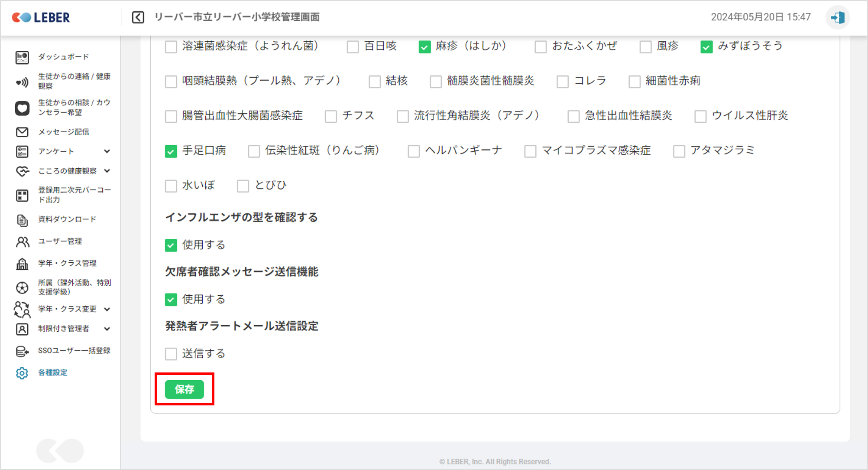The height and width of the screenshot is (470, 868).
Task: Tick the とびひ checkbox
Action: coord(243,186)
